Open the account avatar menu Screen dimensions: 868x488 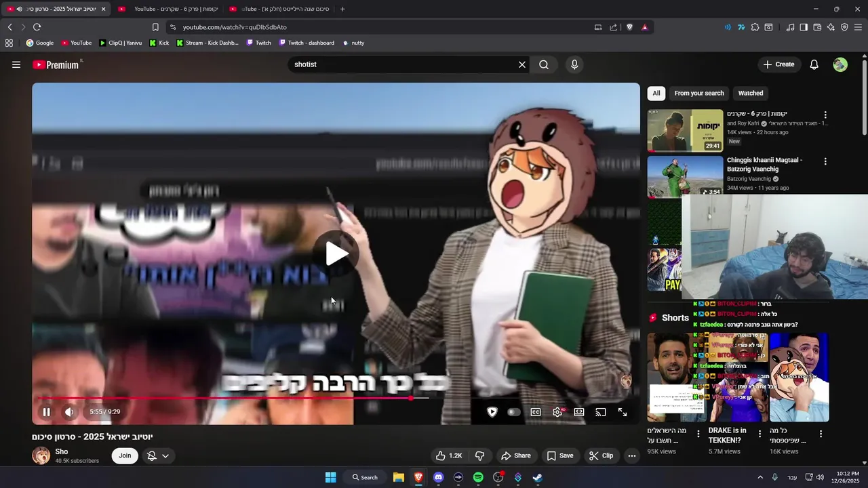pyautogui.click(x=840, y=64)
